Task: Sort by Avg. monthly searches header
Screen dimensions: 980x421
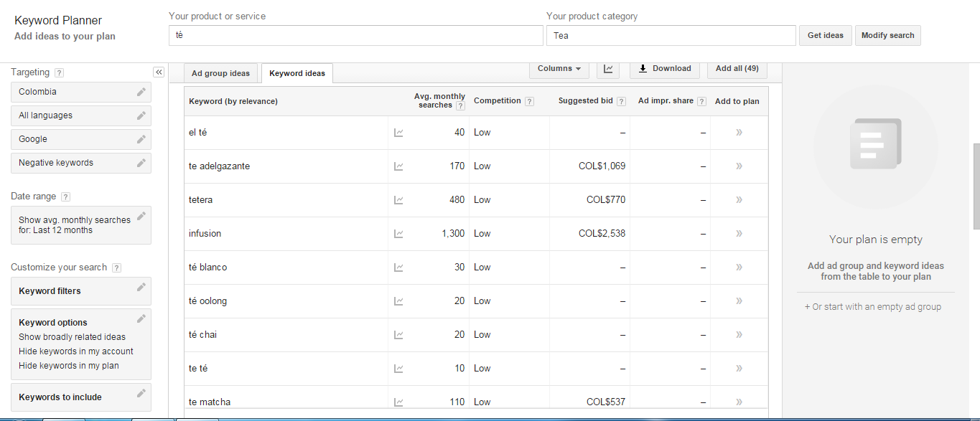Action: [x=439, y=101]
